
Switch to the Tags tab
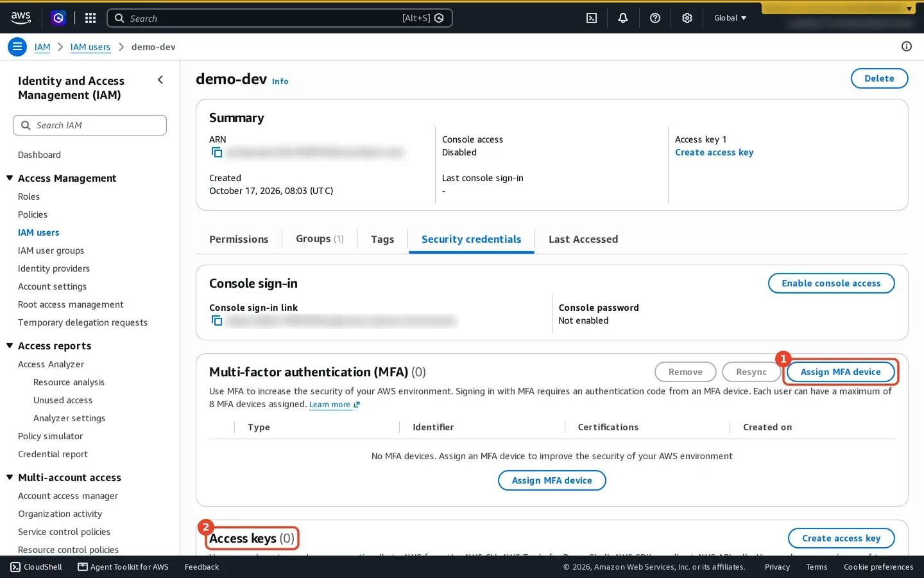click(x=382, y=239)
